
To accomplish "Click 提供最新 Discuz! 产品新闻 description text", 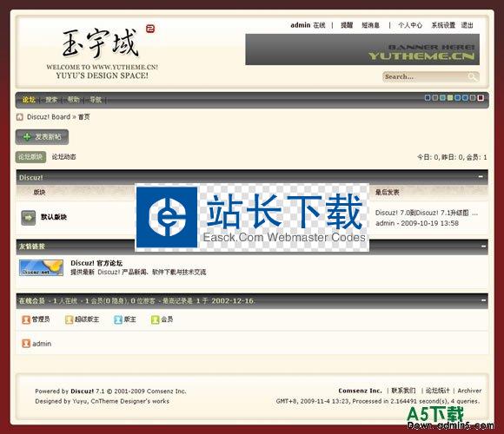I will pyautogui.click(x=138, y=273).
